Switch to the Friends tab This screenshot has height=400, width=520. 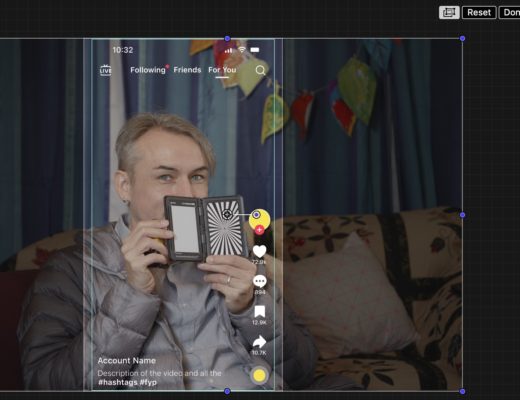click(187, 70)
